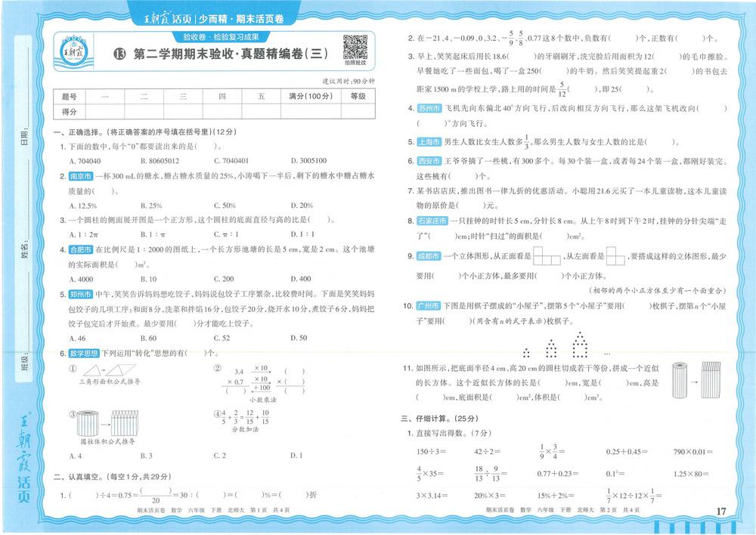Click the 满分(100分) table header

pos(311,97)
